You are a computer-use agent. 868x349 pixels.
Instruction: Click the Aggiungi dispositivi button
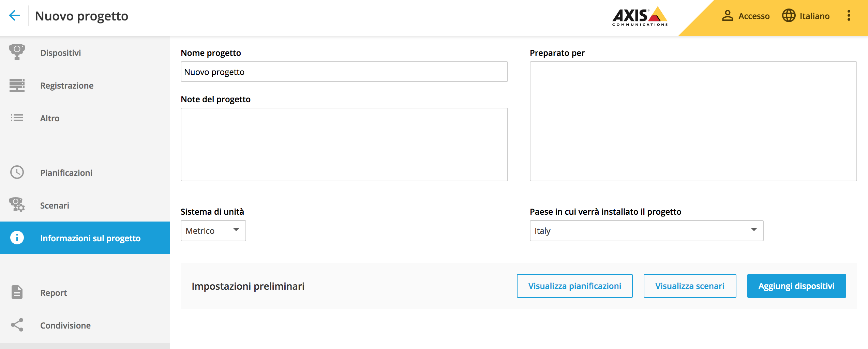[796, 286]
